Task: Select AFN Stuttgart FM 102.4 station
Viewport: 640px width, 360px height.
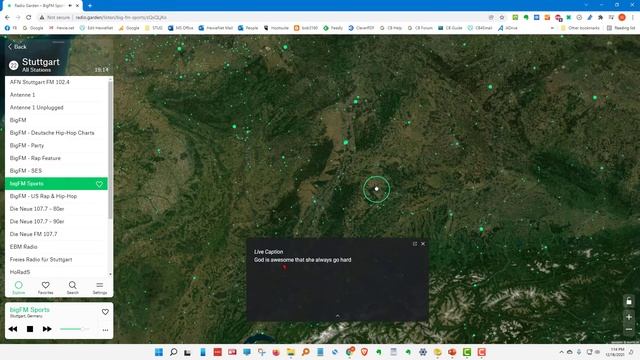Action: pos(56,82)
